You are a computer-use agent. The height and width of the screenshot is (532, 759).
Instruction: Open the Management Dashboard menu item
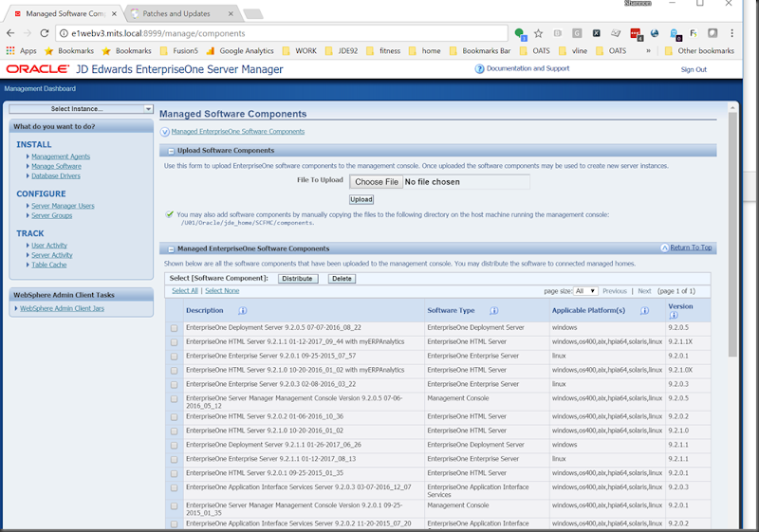40,88
